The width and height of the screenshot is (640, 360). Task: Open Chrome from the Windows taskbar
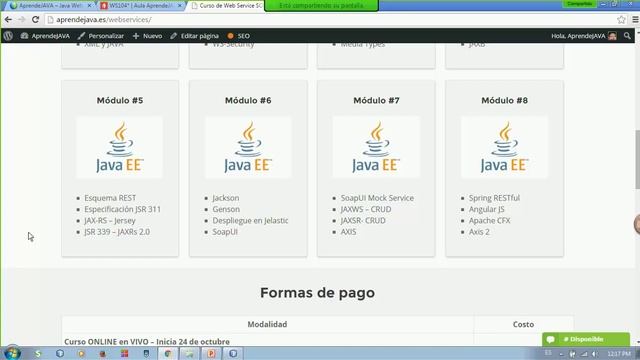point(168,353)
